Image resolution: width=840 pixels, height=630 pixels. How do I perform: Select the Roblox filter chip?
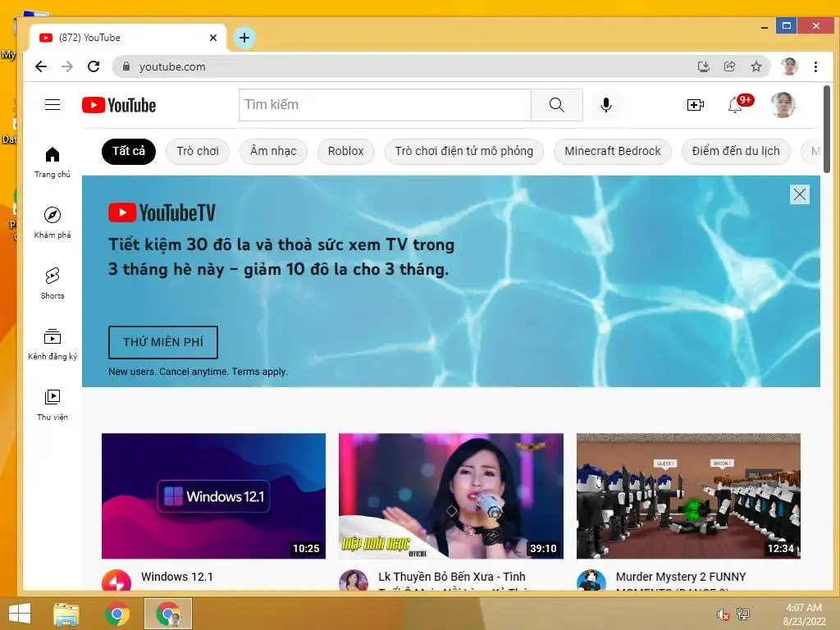[x=345, y=151]
